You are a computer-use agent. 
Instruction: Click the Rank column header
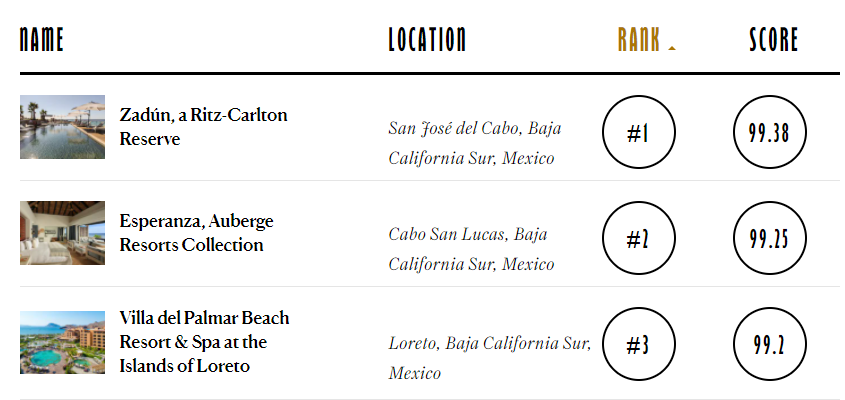[639, 40]
